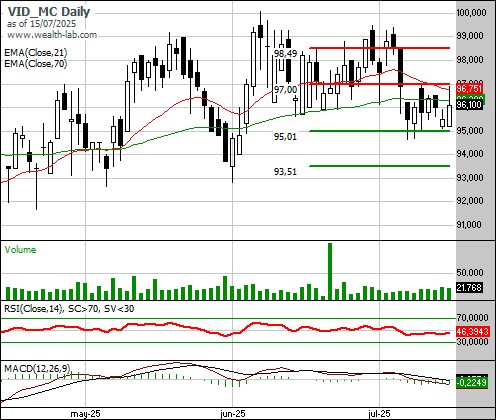The image size is (496, 420).
Task: Click the 93,000 price axis label
Action: (470, 177)
